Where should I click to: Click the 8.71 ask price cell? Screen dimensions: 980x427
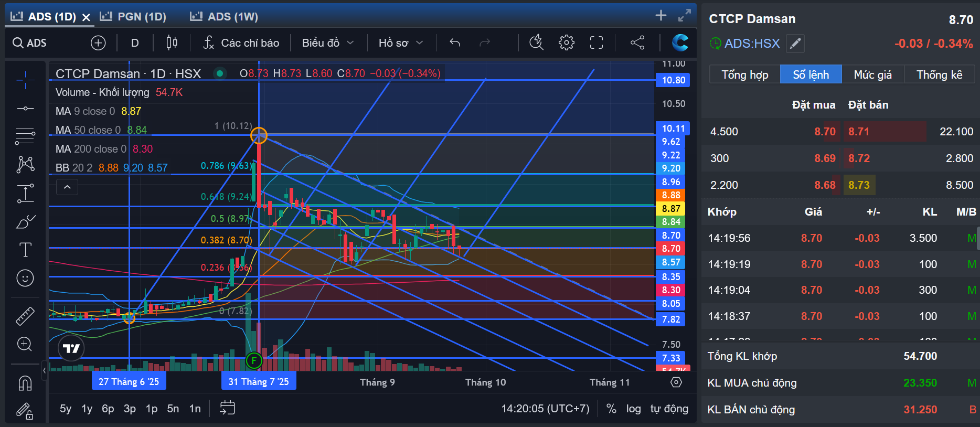(859, 132)
